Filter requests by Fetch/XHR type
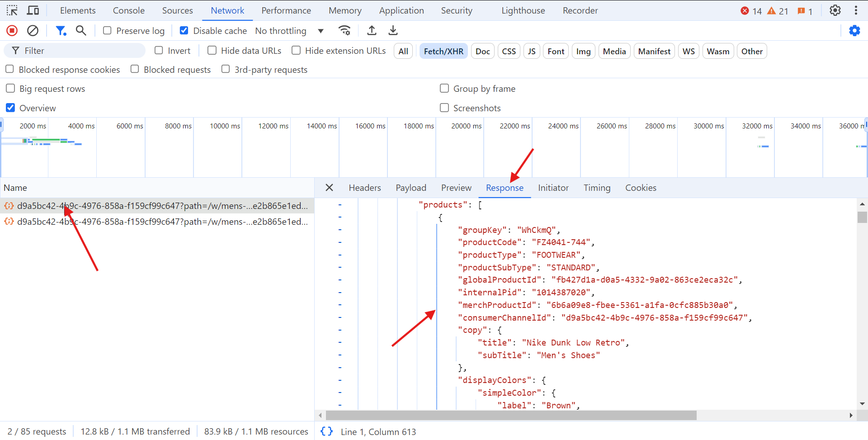Image resolution: width=868 pixels, height=440 pixels. tap(443, 51)
